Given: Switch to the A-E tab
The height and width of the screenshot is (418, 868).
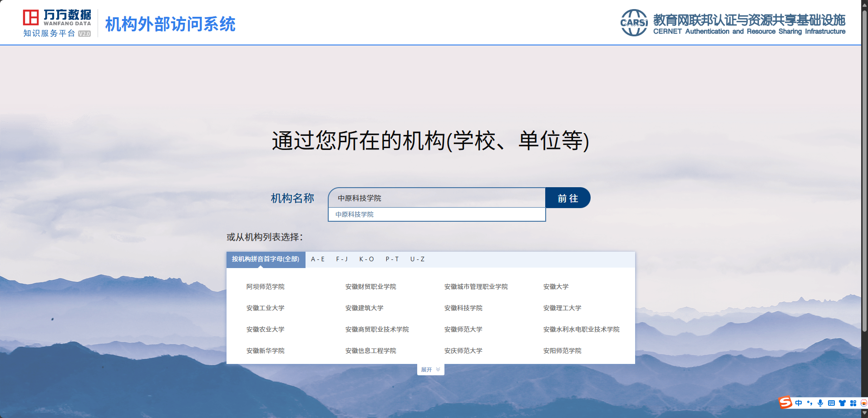Looking at the screenshot, I should [x=317, y=259].
